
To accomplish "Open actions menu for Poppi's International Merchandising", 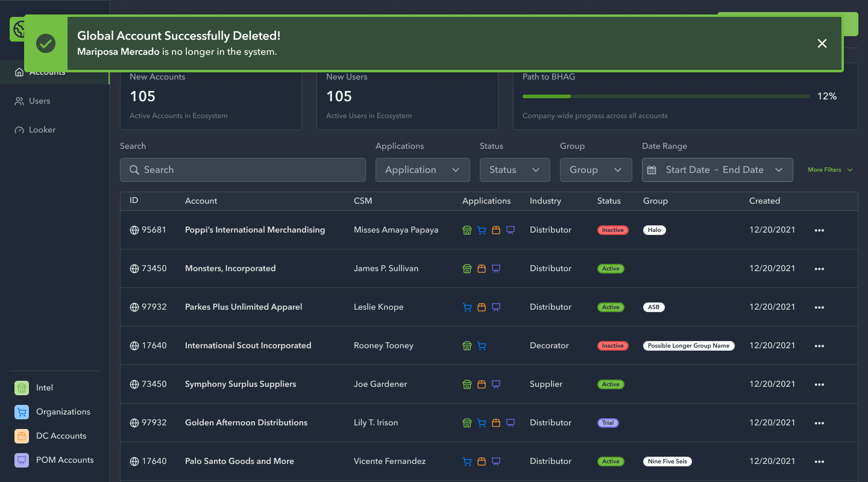I will pyautogui.click(x=819, y=230).
